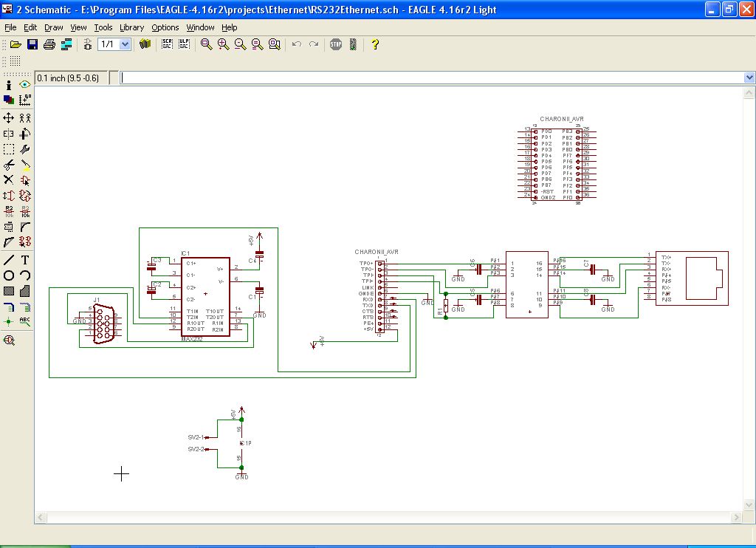Toggle the grid settings icon
The height and width of the screenshot is (548, 756).
click(15, 61)
